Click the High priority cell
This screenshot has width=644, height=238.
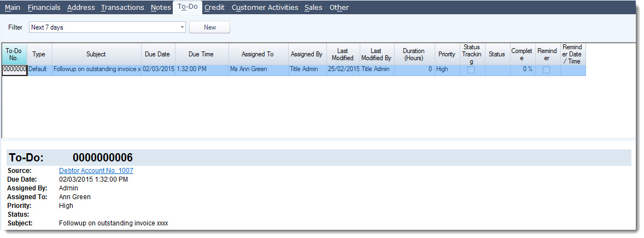447,70
